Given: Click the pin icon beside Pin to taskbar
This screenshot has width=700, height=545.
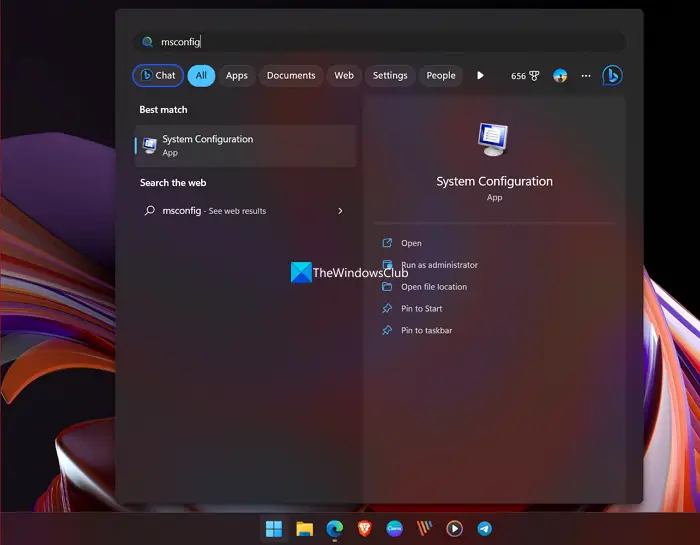Looking at the screenshot, I should (387, 330).
